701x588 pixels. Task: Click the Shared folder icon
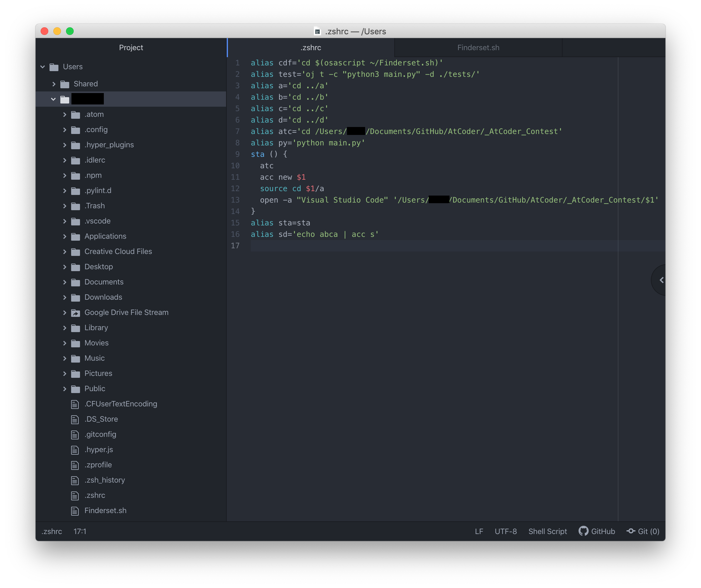tap(65, 84)
